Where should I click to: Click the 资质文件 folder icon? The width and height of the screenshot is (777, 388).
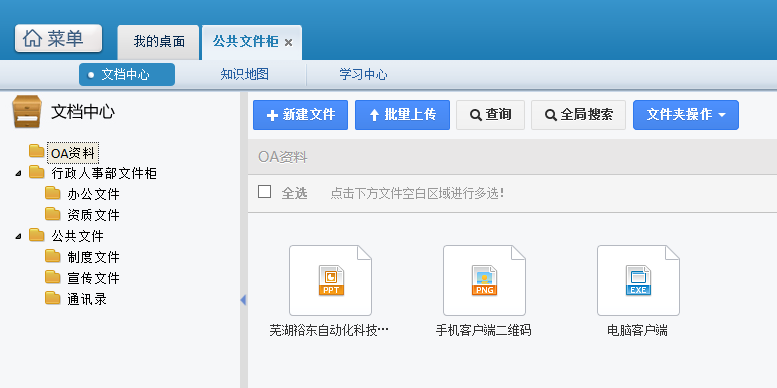[53, 214]
